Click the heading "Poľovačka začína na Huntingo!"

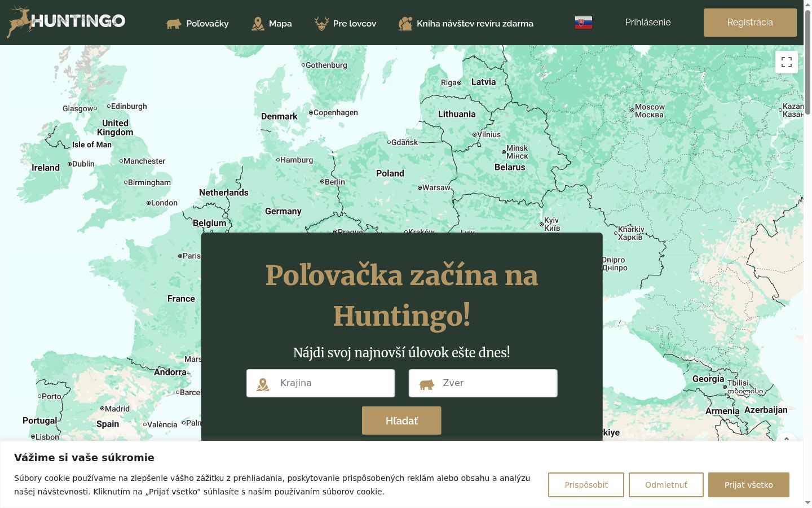tap(402, 295)
